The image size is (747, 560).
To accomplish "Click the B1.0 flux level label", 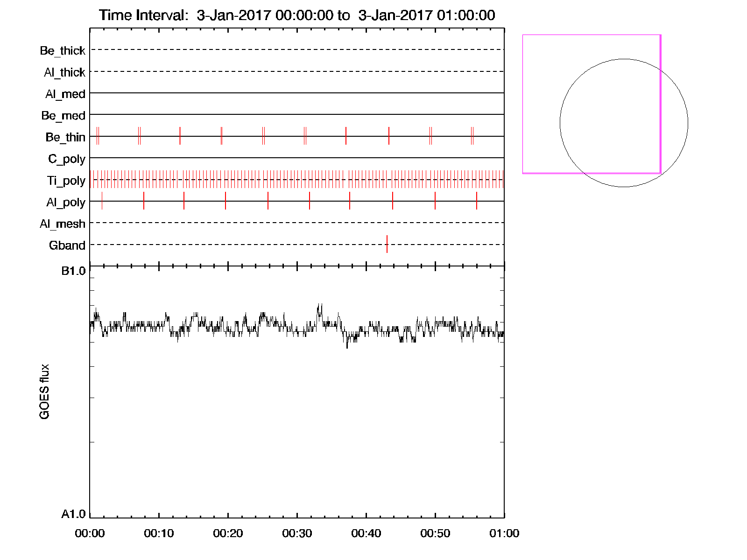I will point(73,271).
